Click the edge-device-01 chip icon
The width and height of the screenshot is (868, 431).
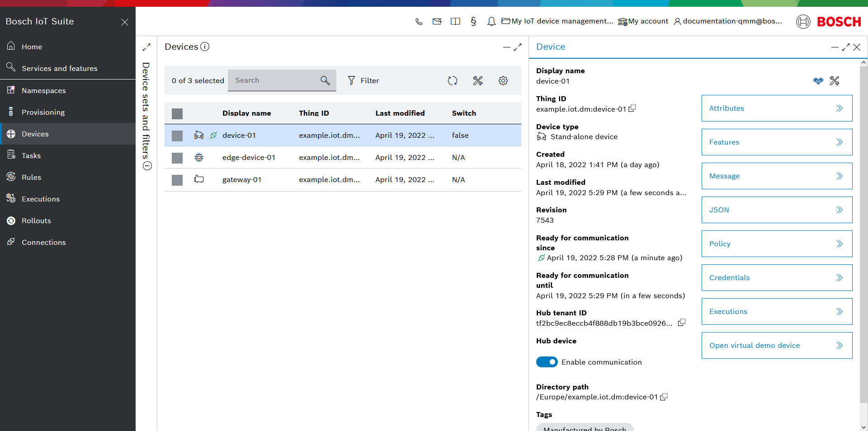(x=199, y=157)
